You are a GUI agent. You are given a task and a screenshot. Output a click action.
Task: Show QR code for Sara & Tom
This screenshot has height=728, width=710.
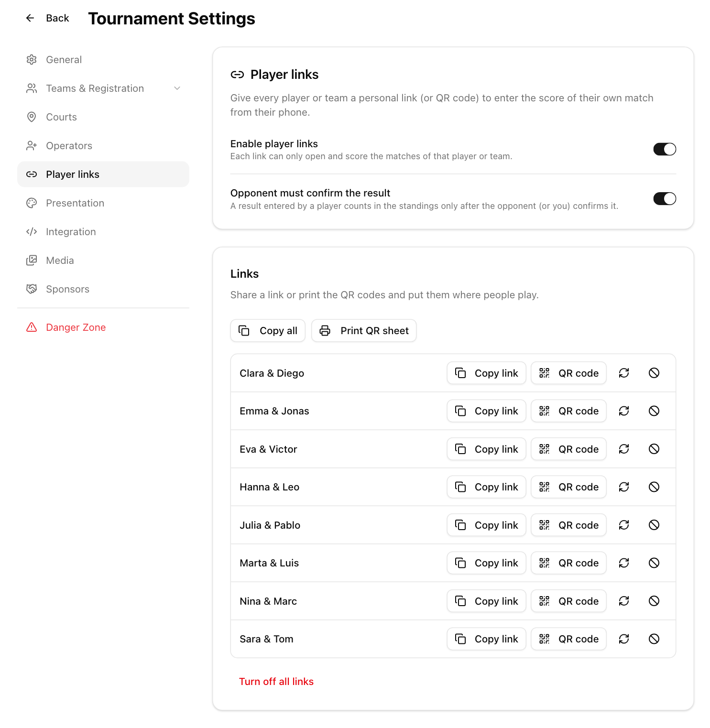(568, 639)
